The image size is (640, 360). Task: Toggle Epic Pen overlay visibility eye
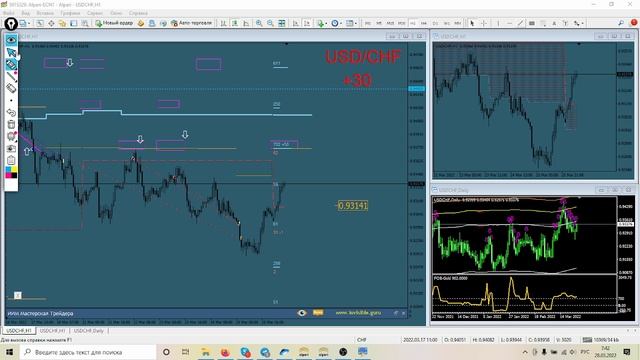[11, 40]
